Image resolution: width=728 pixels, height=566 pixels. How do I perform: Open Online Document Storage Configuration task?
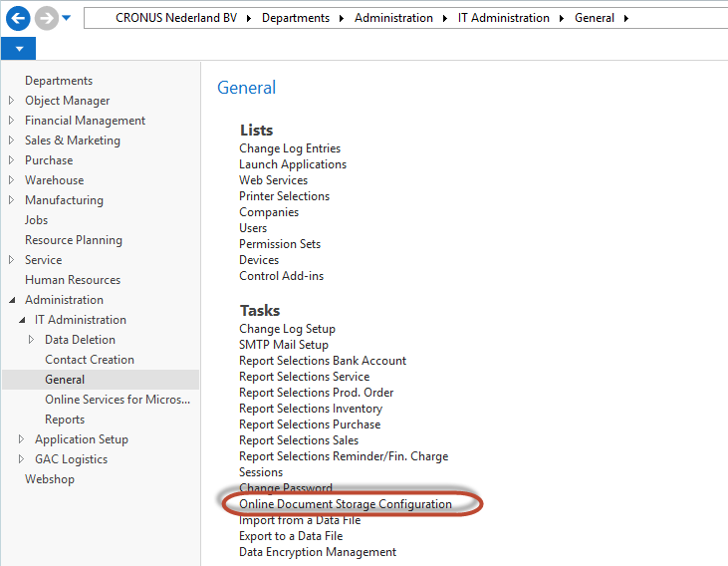coord(346,504)
